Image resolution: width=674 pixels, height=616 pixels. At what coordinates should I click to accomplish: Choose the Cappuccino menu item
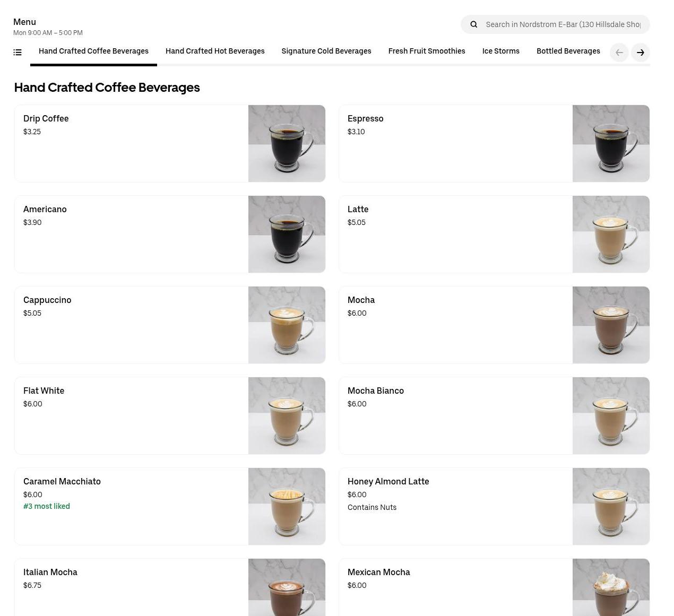pos(47,300)
